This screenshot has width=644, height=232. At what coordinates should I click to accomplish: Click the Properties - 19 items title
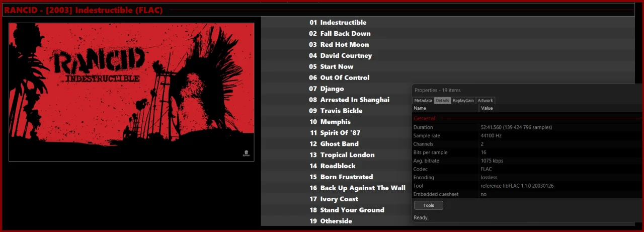(x=437, y=90)
